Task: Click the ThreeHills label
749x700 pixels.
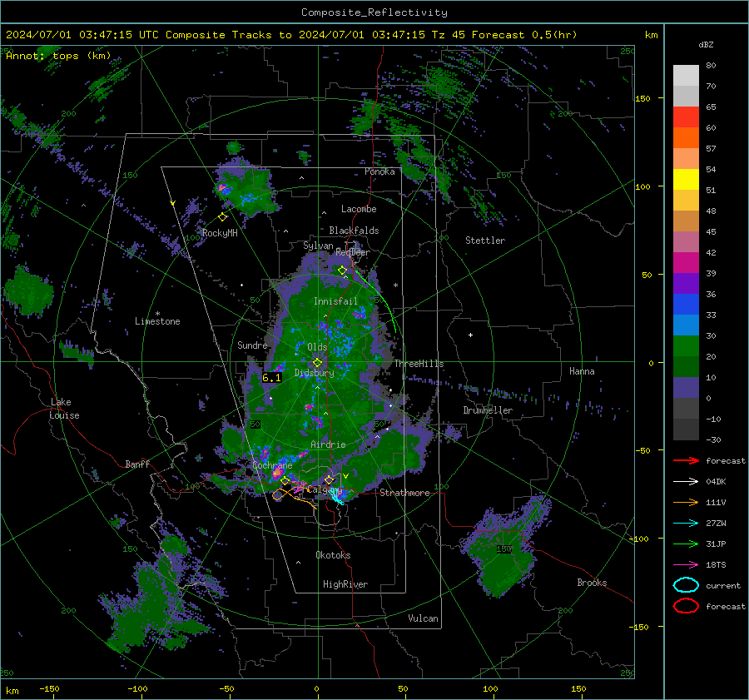Action: click(419, 364)
